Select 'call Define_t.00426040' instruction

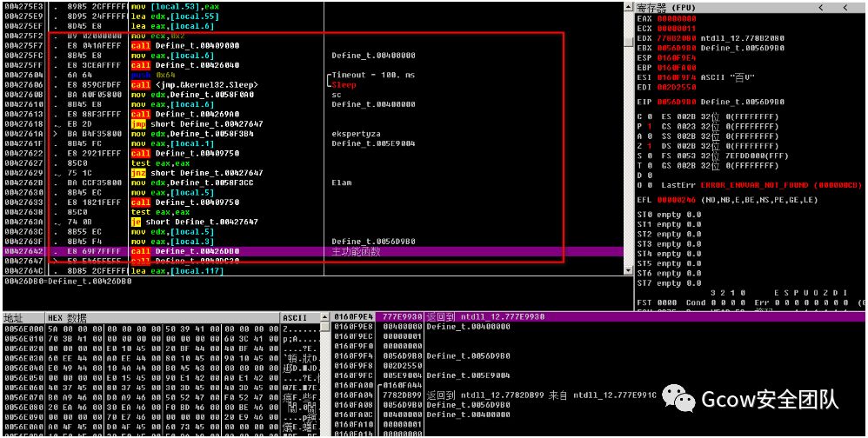point(185,65)
